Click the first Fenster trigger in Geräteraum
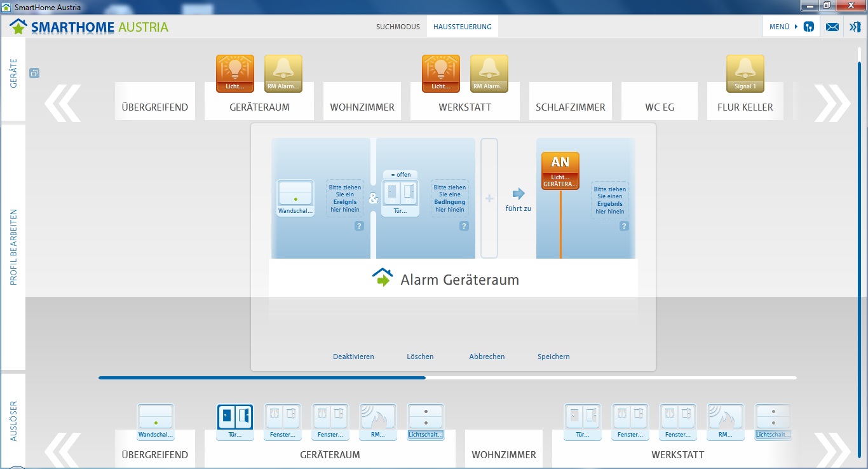The image size is (868, 469). point(283,422)
